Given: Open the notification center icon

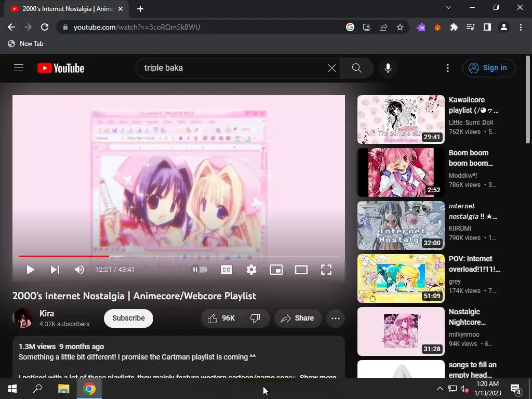Looking at the screenshot, I should tap(516, 389).
